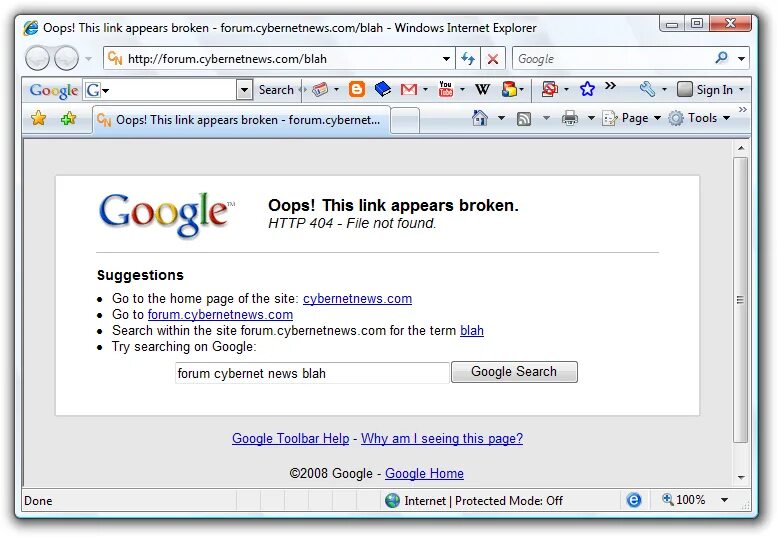Click the yellow Favorites Center star

tap(38, 118)
